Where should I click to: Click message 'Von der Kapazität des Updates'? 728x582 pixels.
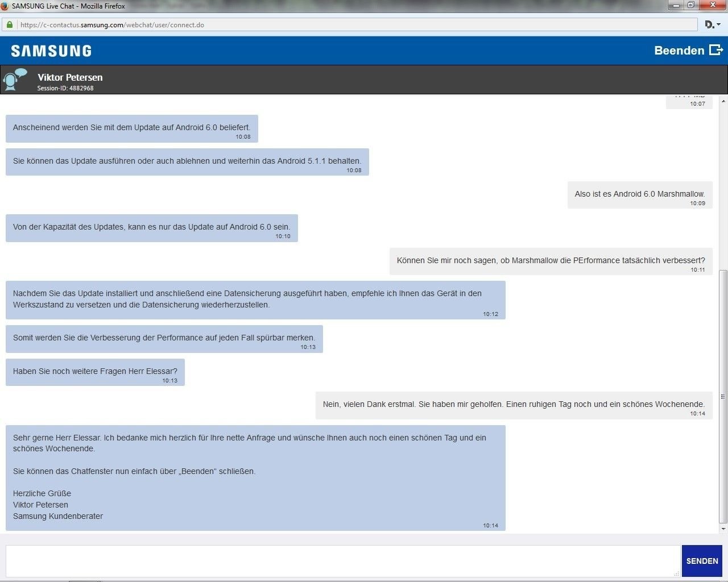[152, 228]
